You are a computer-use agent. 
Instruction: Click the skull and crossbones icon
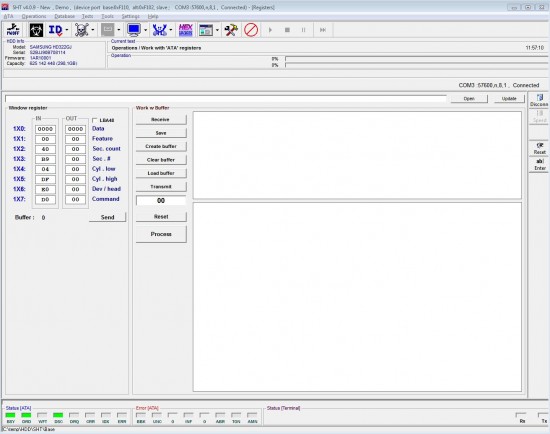pos(82,30)
